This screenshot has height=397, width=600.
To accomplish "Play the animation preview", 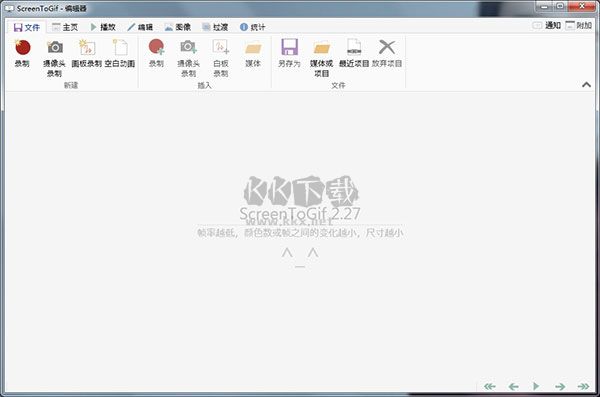I will click(536, 386).
